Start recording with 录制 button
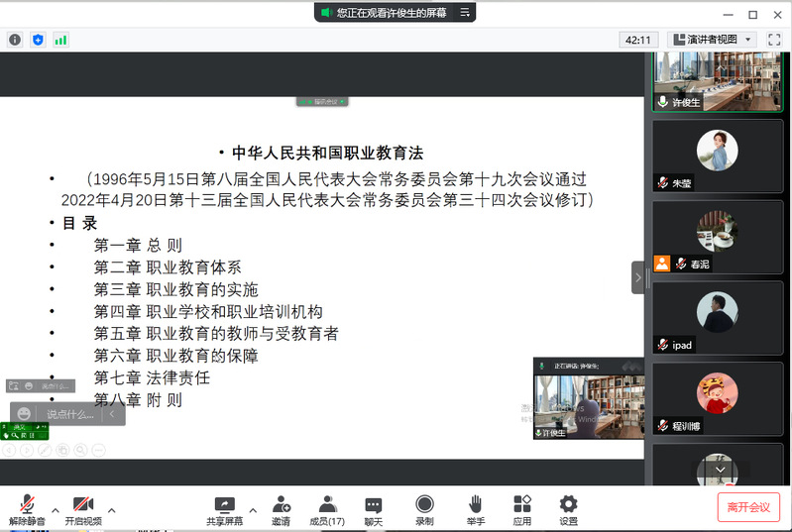The height and width of the screenshot is (532, 792). tap(424, 510)
